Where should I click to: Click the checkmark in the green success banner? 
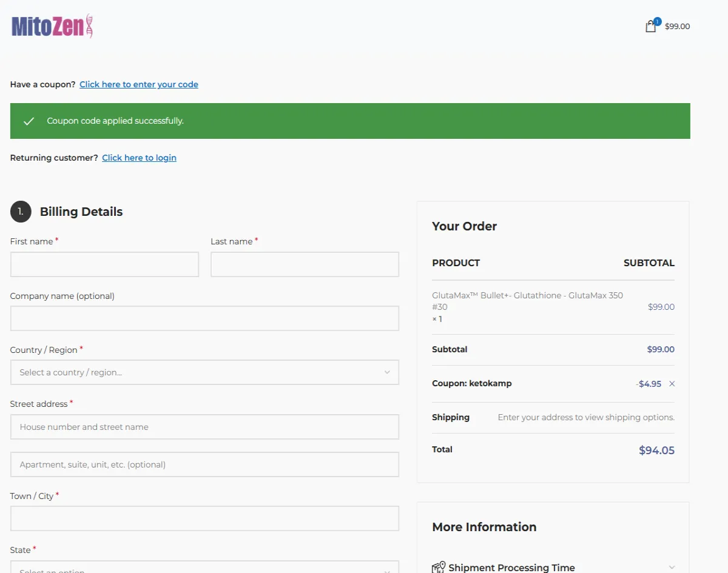(28, 121)
